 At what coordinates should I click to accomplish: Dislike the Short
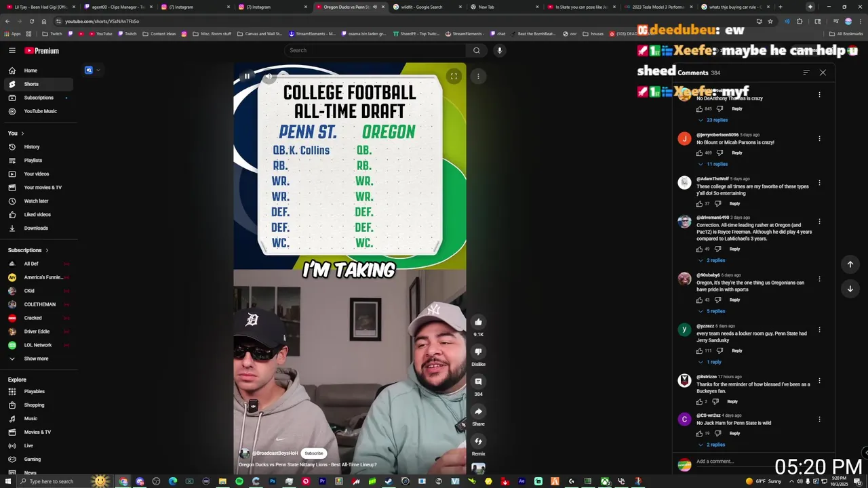click(x=478, y=352)
